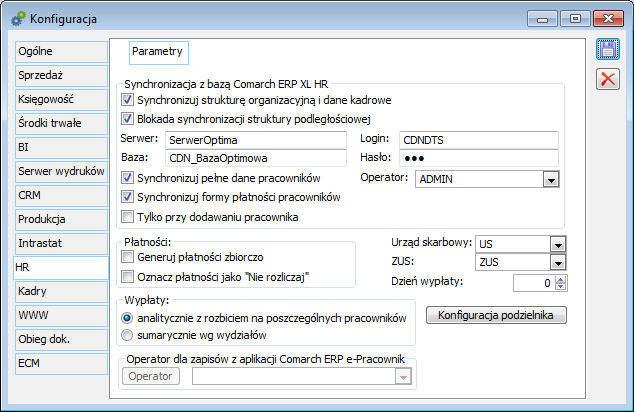The width and height of the screenshot is (634, 412).
Task: Select the HR section
Action: (61, 267)
